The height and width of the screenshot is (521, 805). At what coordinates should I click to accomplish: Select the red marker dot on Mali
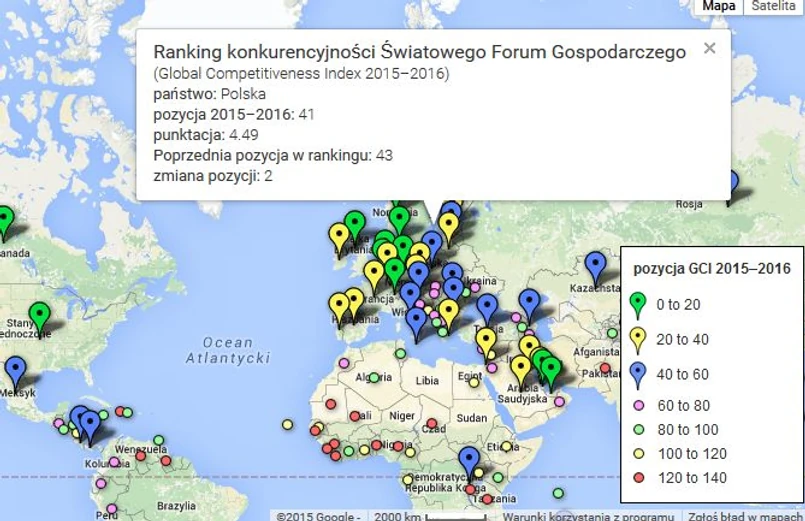click(x=355, y=416)
